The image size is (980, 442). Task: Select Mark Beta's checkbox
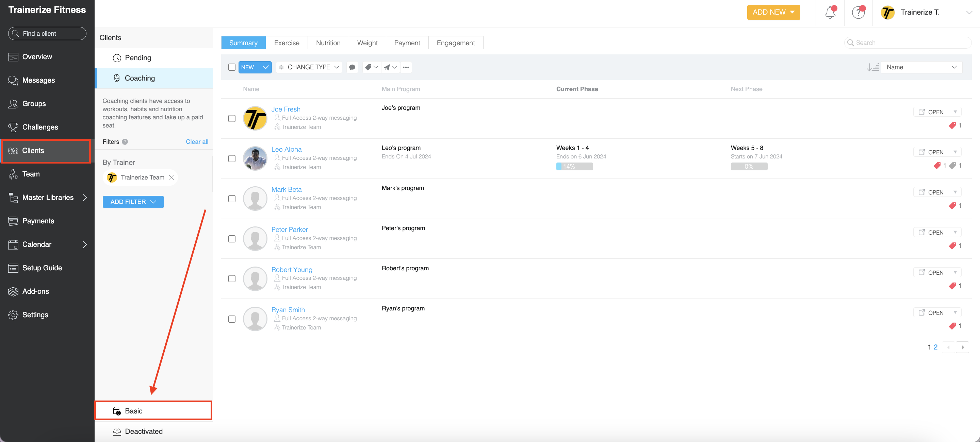tap(232, 199)
